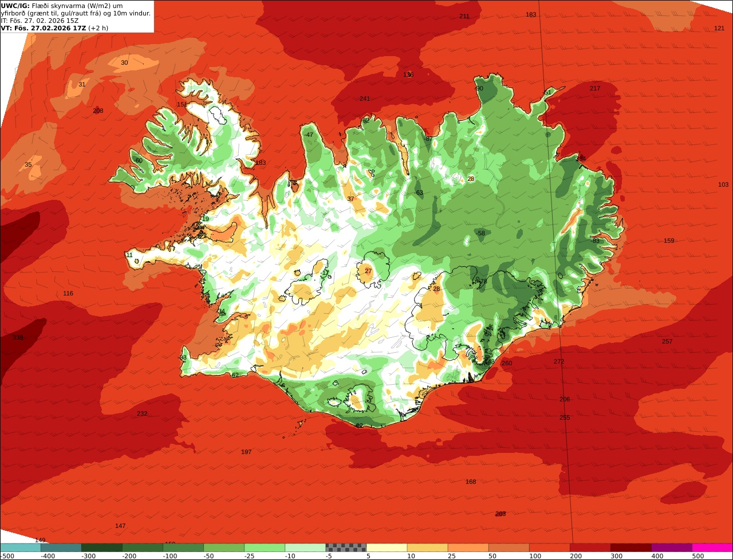The width and height of the screenshot is (733, 560).
Task: Click the map value '63' in northern Iceland
Action: pos(420,192)
